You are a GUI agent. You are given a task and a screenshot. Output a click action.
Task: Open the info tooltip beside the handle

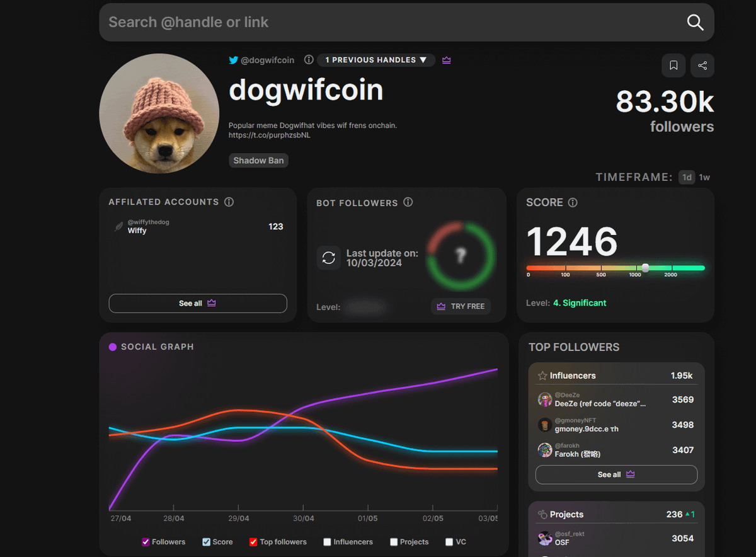pos(308,60)
